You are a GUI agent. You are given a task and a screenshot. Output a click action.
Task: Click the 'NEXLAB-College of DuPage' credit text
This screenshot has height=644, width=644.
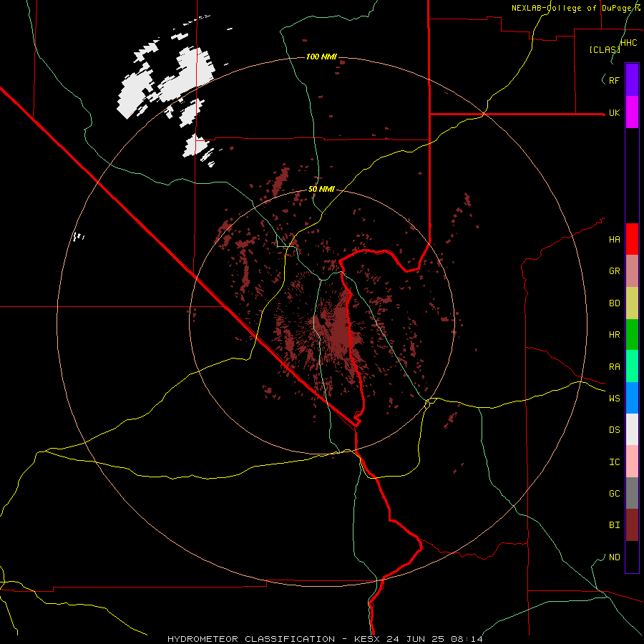click(x=572, y=8)
